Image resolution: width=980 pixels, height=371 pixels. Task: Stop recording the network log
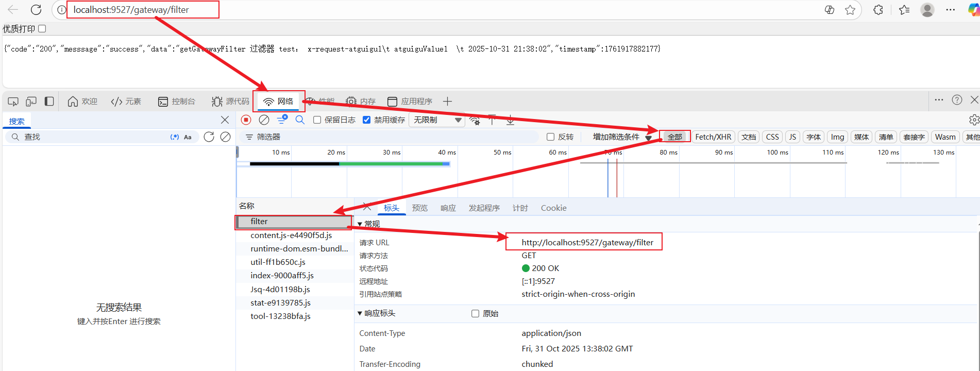point(246,120)
